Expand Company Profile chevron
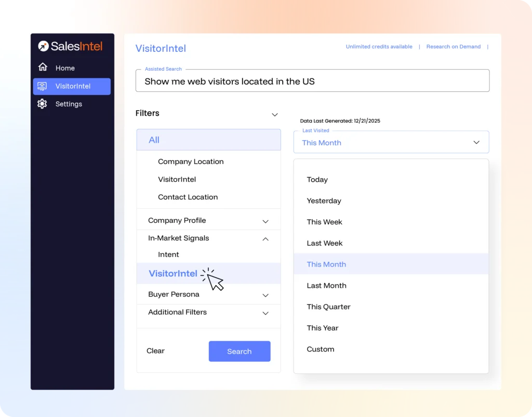 (265, 221)
